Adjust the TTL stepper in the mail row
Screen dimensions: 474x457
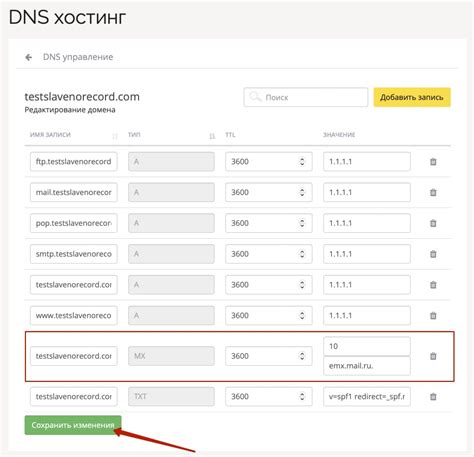coord(302,192)
